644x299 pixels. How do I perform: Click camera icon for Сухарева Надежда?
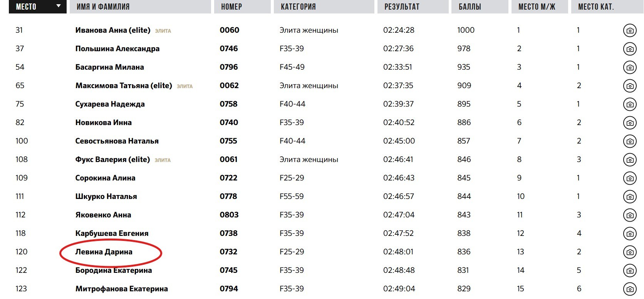coord(630,104)
